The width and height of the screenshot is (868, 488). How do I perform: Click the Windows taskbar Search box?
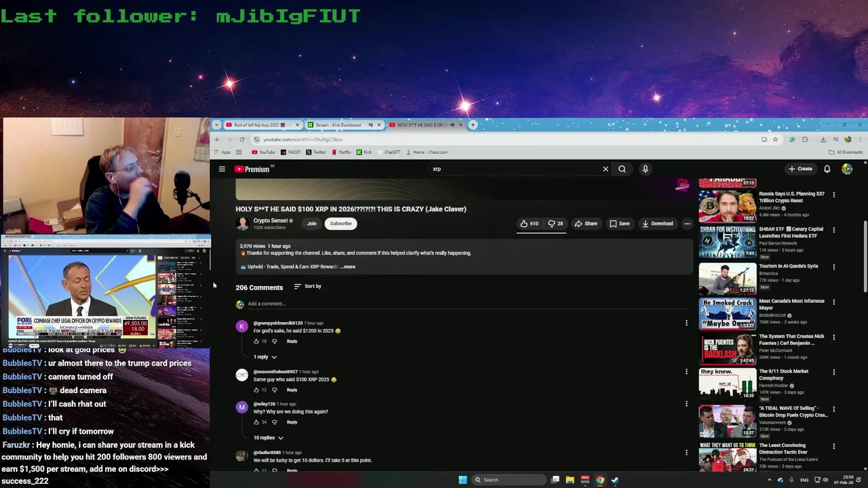click(509, 480)
